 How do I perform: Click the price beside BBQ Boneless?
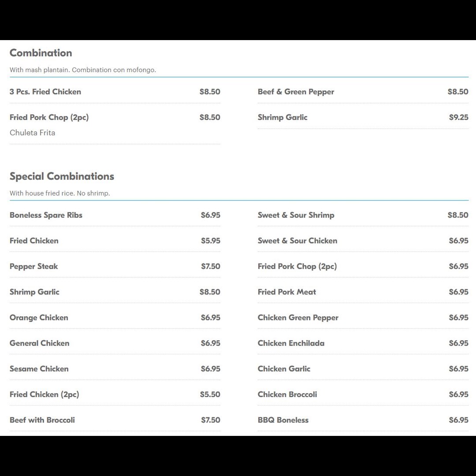coord(459,420)
